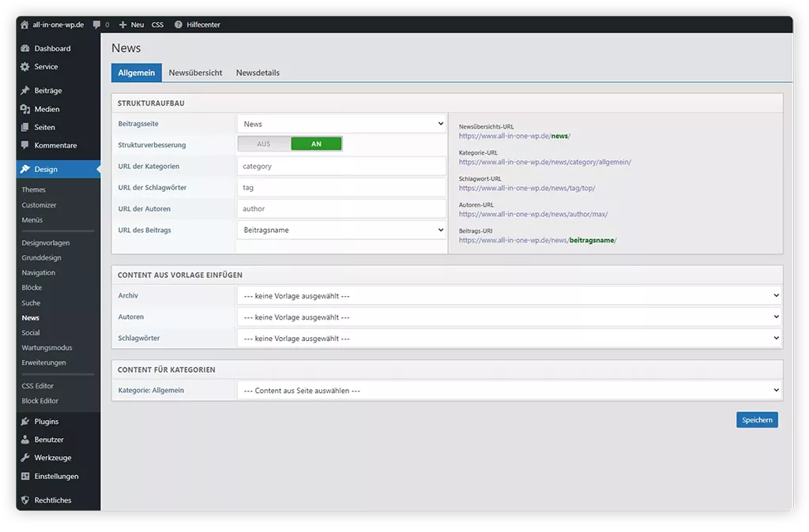809x532 pixels.
Task: Open the Newsdetails tab
Action: 258,73
